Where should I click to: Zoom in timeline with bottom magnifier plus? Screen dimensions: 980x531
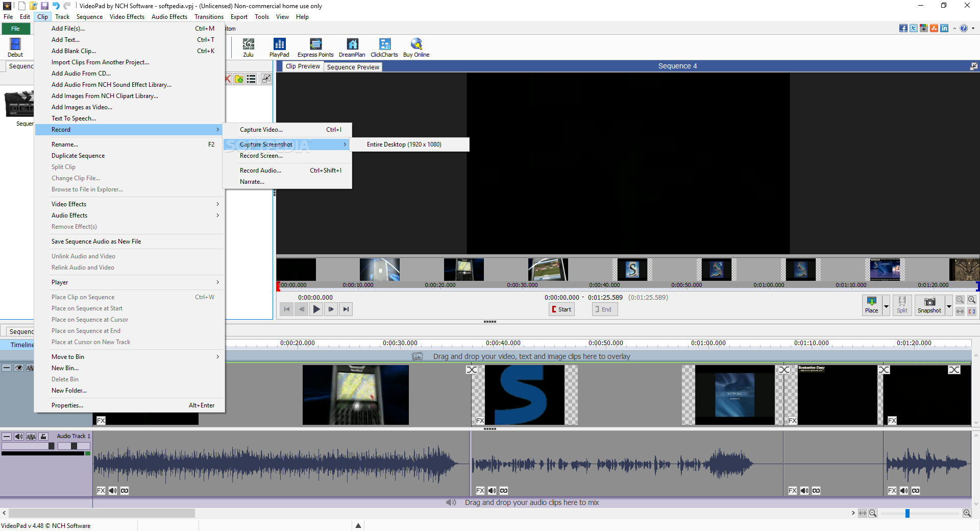click(967, 513)
